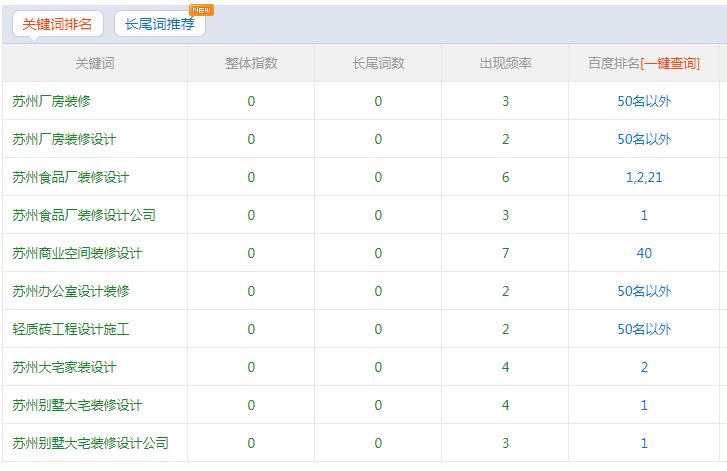Click frequency 7 in 苏州商业空间装修设计 row
This screenshot has height=471, width=727.
pos(505,253)
